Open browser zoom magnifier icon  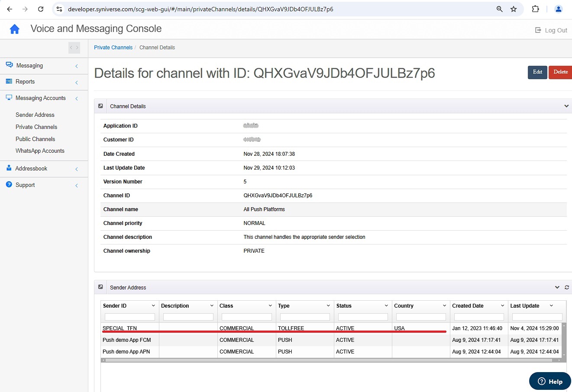coord(499,9)
